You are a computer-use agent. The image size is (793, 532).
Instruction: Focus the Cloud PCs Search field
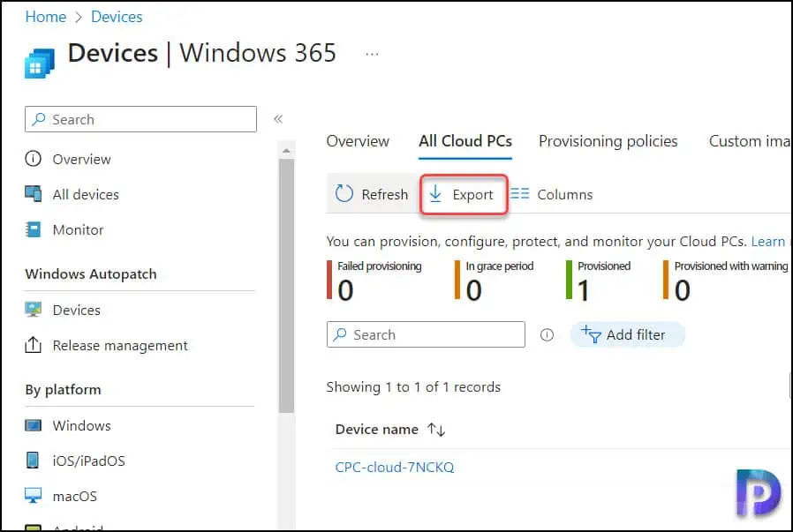[426, 334]
